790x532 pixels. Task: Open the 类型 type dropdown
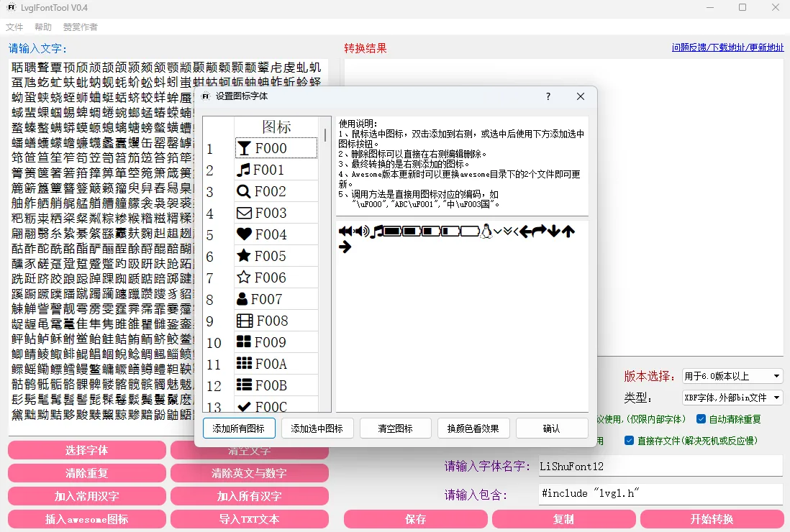(732, 398)
